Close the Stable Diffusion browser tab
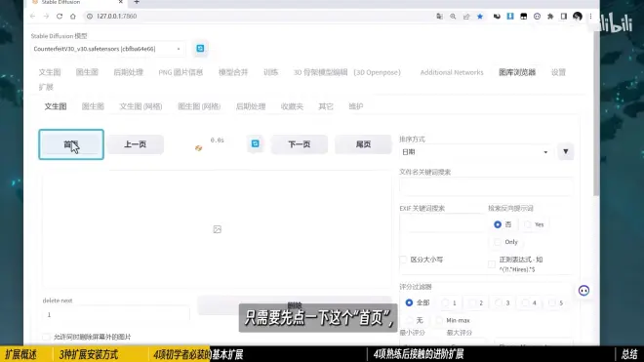Screen dimensions: 644x362 coord(120,3)
